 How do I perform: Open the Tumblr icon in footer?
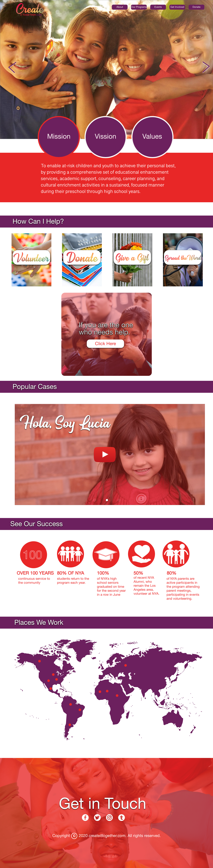pyautogui.click(x=122, y=817)
